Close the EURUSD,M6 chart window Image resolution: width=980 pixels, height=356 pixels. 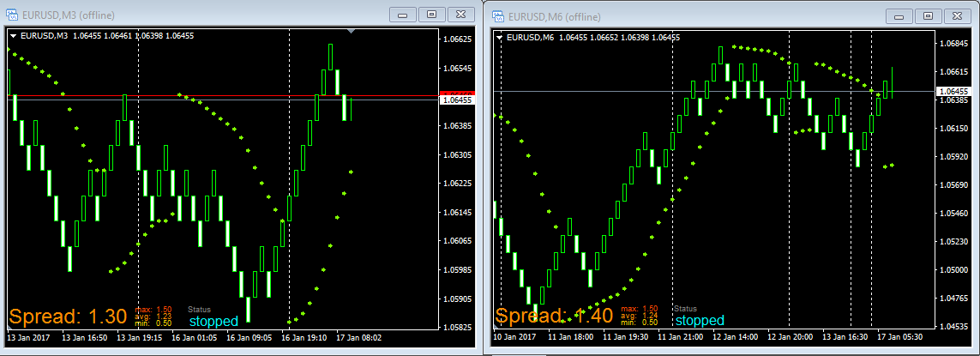click(x=957, y=15)
